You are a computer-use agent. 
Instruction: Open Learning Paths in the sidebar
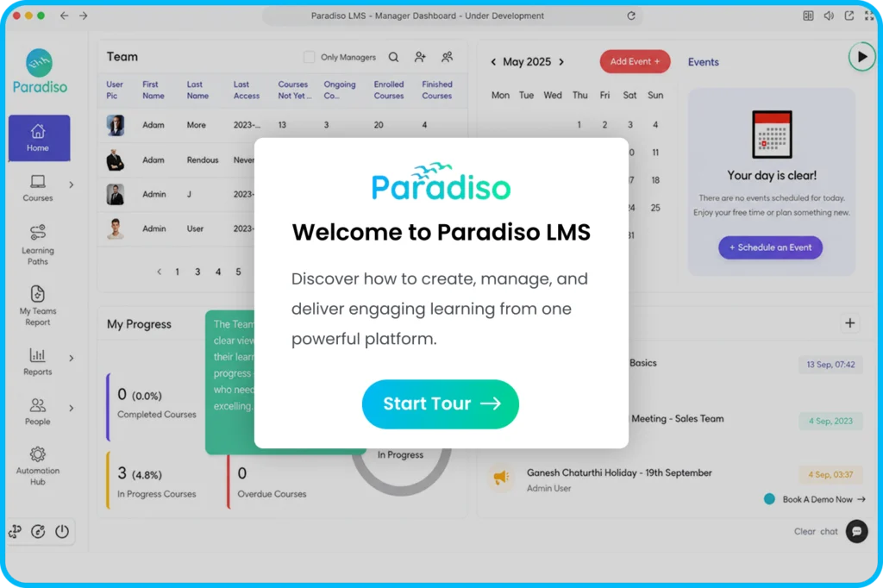(x=38, y=245)
